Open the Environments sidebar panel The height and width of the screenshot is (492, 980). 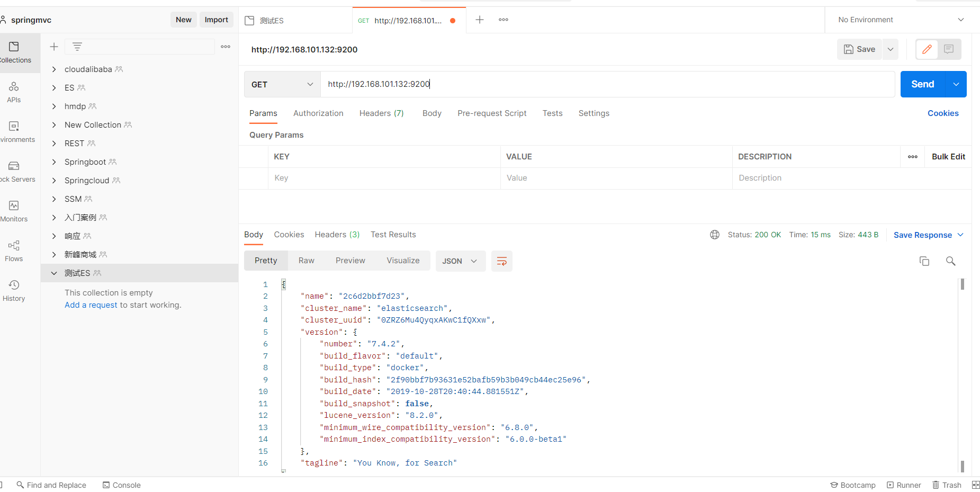[x=14, y=132]
